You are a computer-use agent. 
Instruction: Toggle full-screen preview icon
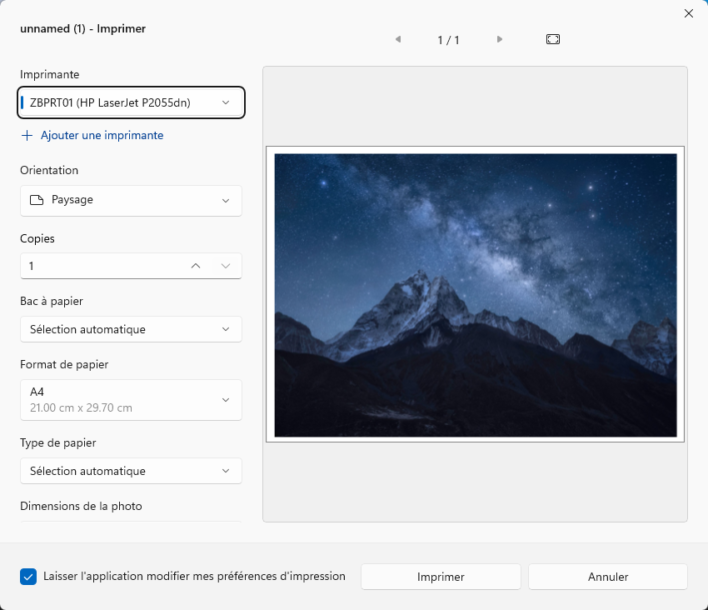[x=553, y=39]
